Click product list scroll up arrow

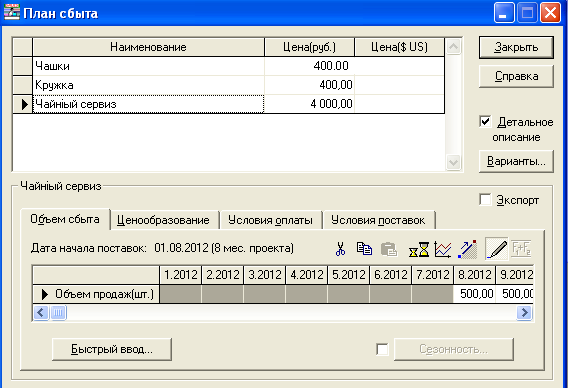click(x=454, y=47)
